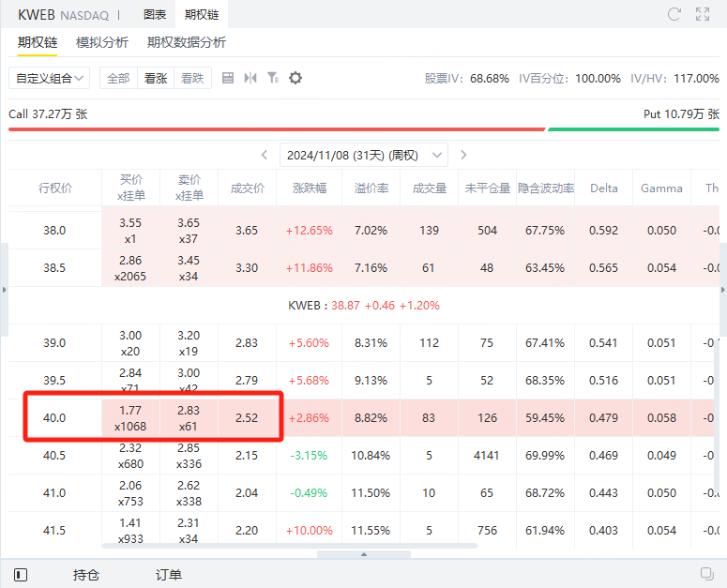
Task: Open option chain settings gear
Action: tap(295, 78)
